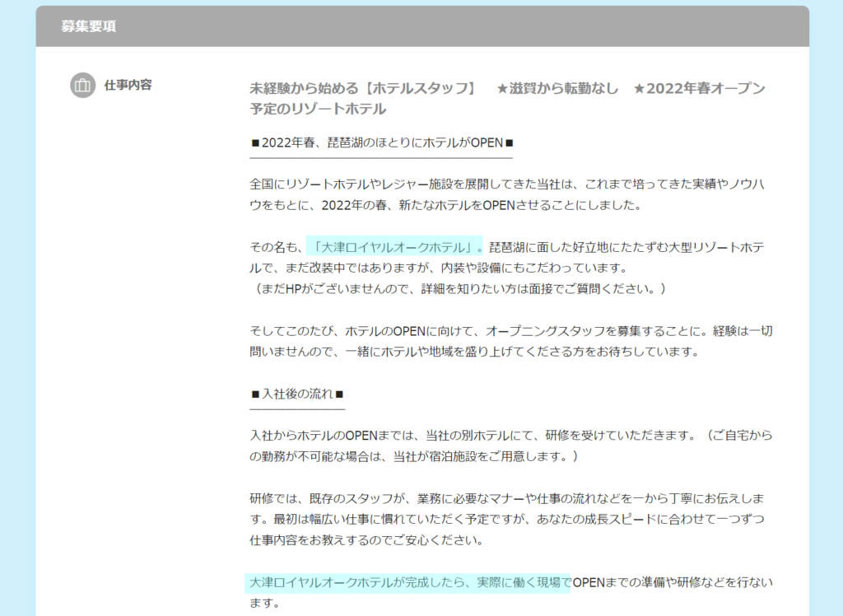Viewport: 843px width, 616px height.
Task: Click the paragraph starting 研修では、既存のスタッフが
Action: (x=507, y=519)
